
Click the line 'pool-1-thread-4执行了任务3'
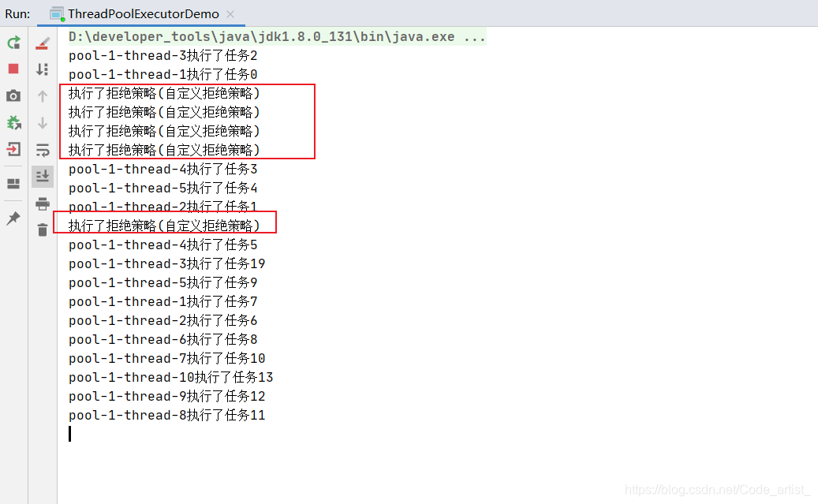[x=162, y=170]
